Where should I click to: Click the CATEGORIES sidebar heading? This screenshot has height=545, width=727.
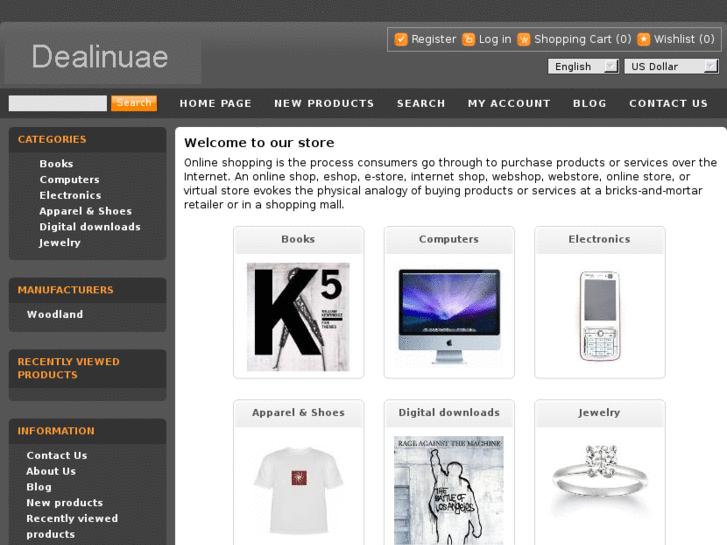(52, 140)
